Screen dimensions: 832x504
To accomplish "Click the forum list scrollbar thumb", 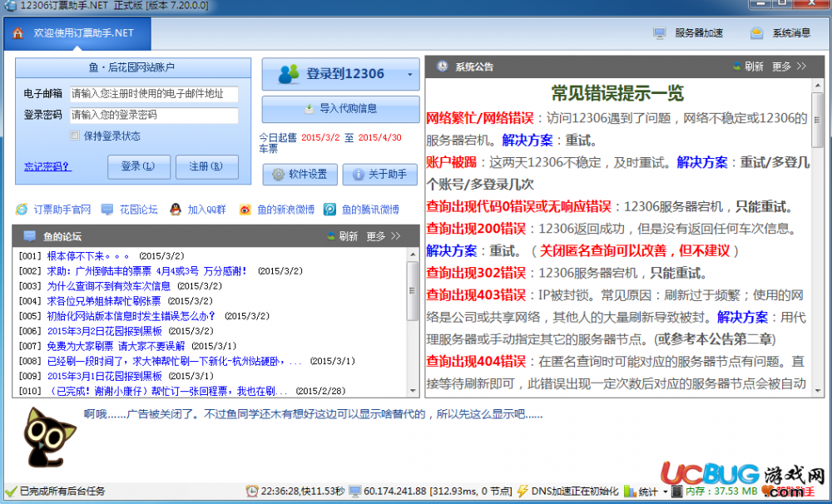I will pyautogui.click(x=413, y=290).
